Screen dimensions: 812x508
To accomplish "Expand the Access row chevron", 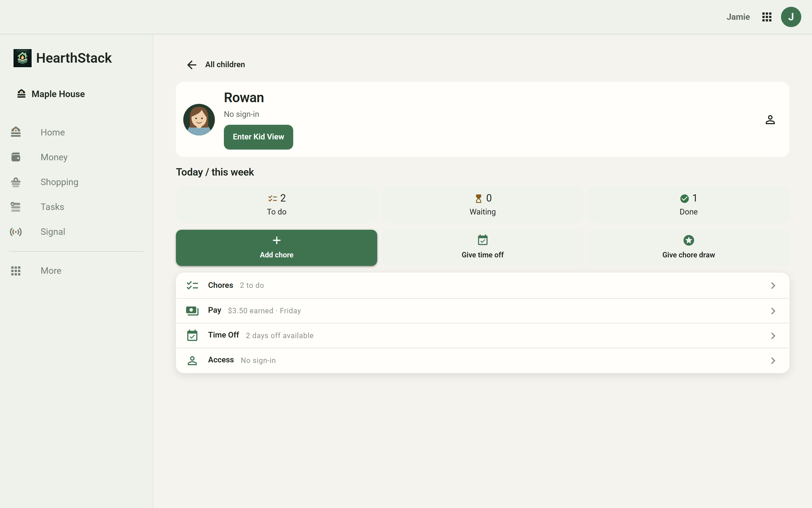I will click(773, 361).
